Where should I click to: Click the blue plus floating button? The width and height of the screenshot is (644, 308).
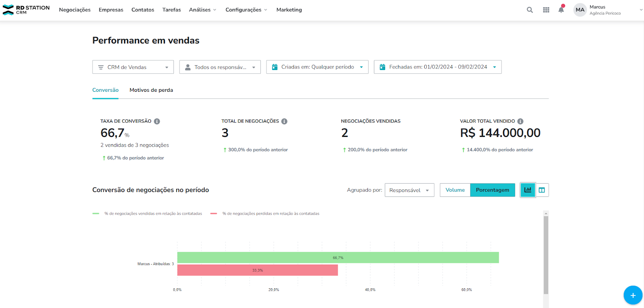[x=633, y=295]
